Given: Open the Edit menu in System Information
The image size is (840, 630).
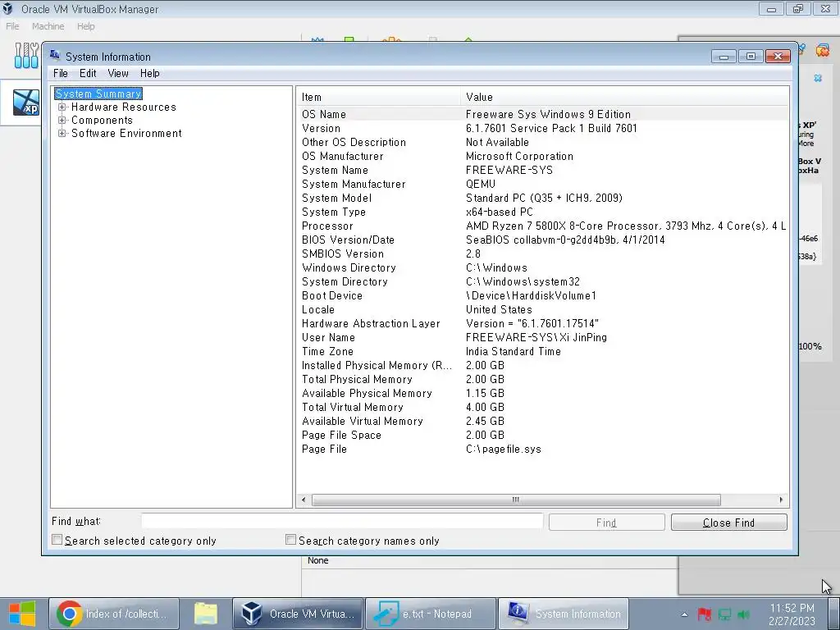Looking at the screenshot, I should pos(88,73).
